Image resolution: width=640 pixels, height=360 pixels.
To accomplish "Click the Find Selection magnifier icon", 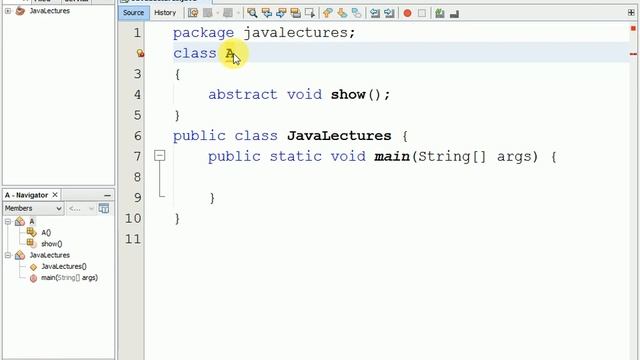I will coord(252,13).
